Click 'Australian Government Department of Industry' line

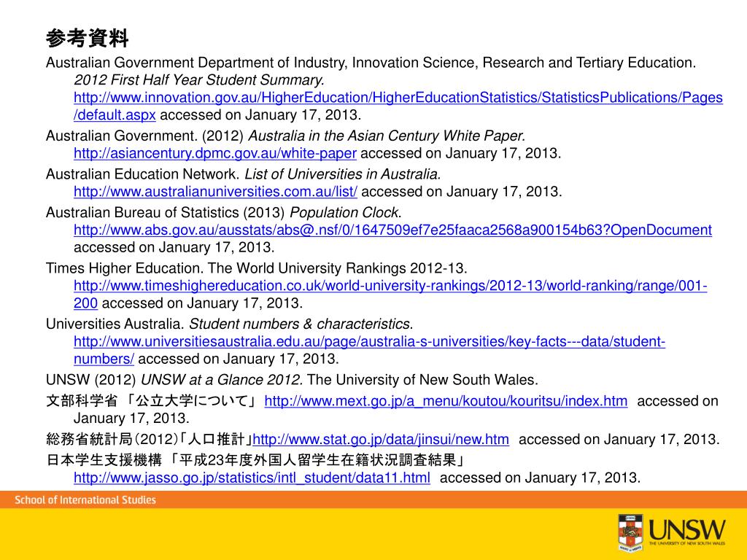[371, 63]
